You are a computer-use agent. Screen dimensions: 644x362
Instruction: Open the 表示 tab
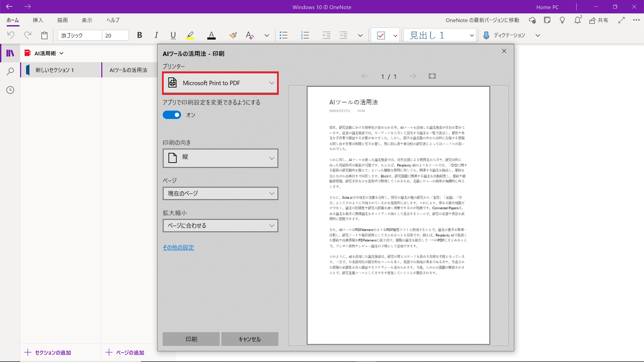pyautogui.click(x=87, y=20)
